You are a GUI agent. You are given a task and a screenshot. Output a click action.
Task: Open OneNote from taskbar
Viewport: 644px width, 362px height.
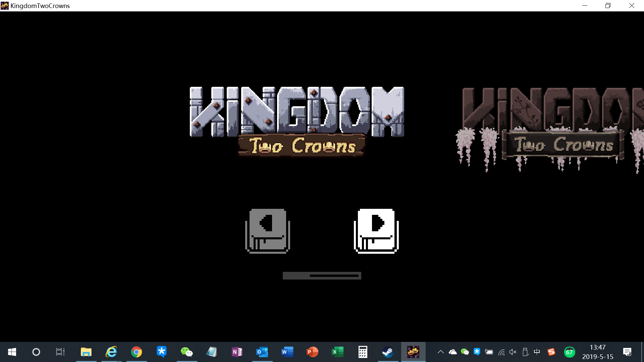237,352
